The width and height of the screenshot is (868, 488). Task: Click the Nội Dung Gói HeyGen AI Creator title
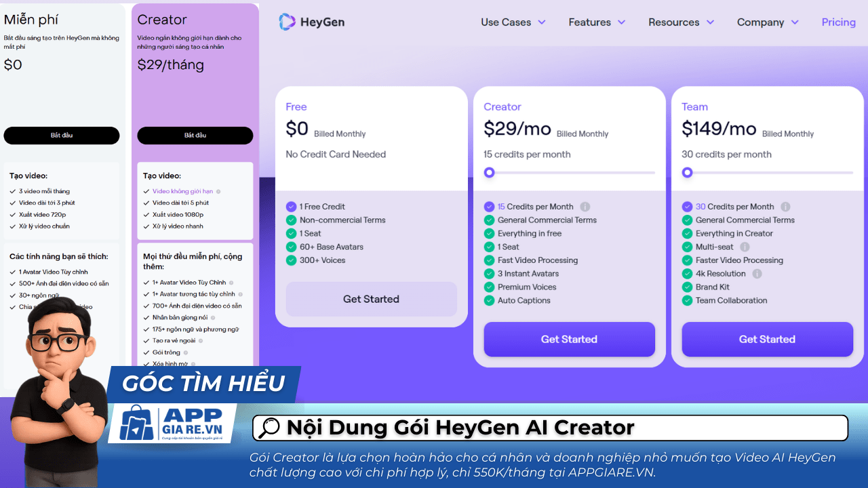pos(460,428)
